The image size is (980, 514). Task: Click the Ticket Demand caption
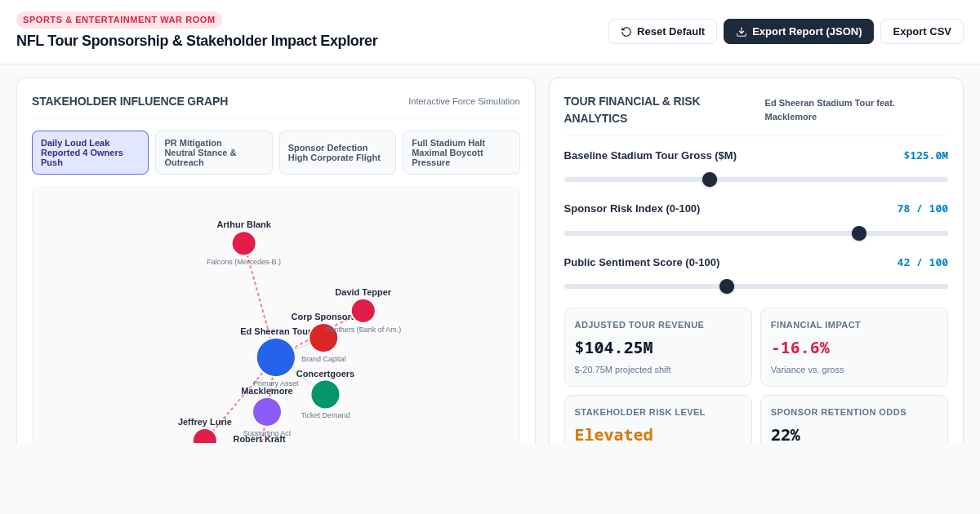(x=325, y=415)
